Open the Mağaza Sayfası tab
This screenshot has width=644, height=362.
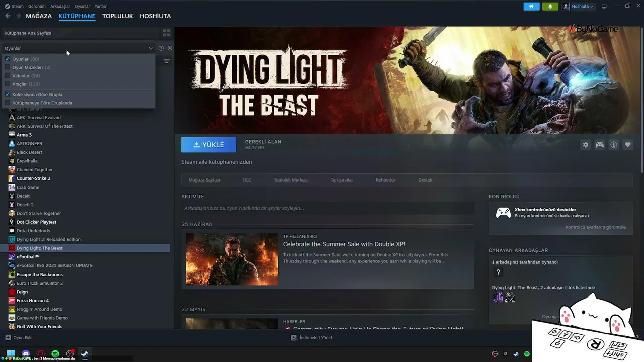204,180
